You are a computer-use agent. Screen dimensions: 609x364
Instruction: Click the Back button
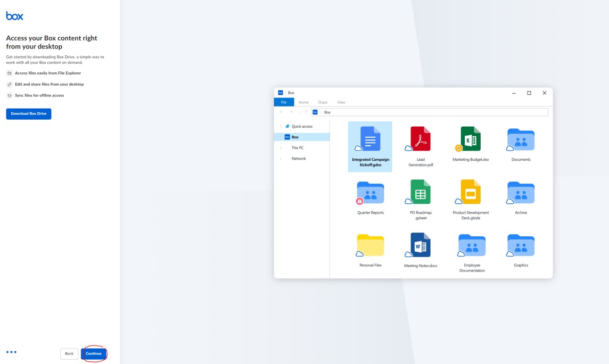pyautogui.click(x=69, y=353)
